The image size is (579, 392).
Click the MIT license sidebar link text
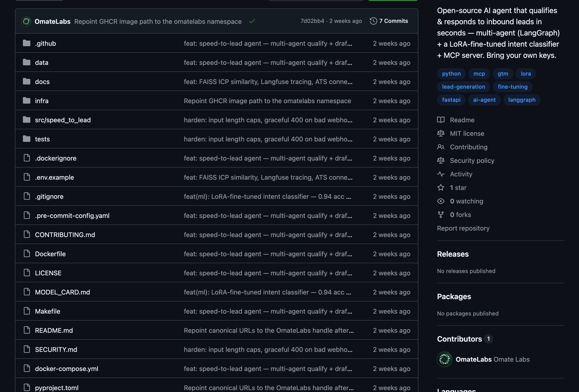(467, 133)
